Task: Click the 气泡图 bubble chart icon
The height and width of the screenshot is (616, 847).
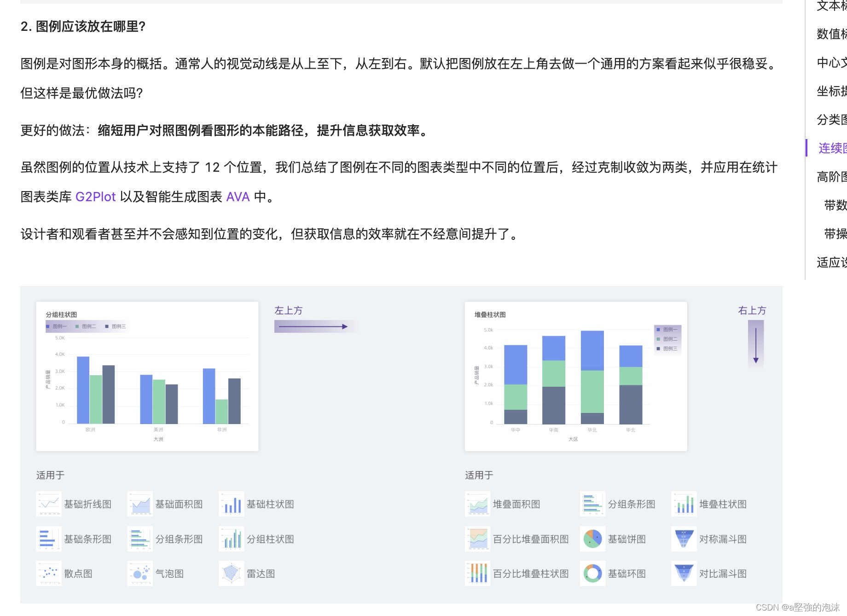Action: [140, 574]
